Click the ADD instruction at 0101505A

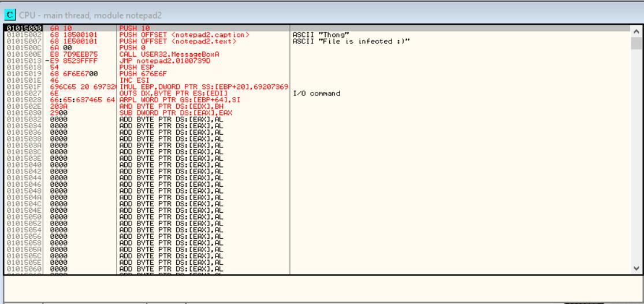(x=172, y=250)
